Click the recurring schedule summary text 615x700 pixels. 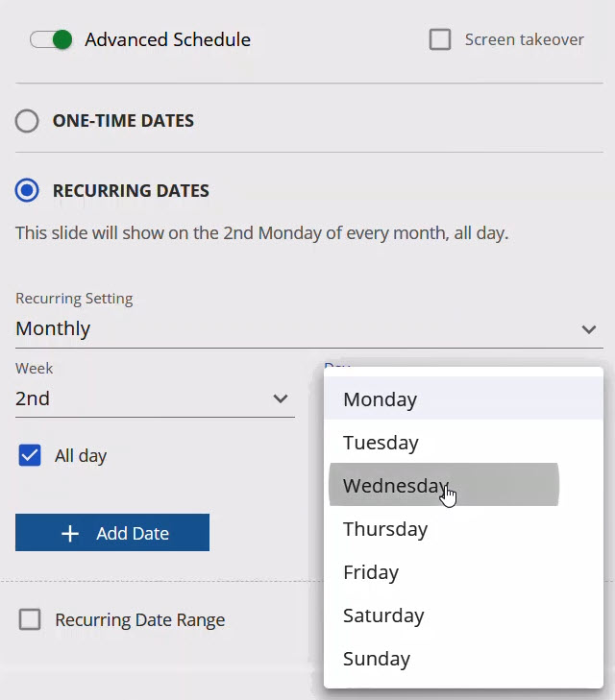[x=261, y=232]
